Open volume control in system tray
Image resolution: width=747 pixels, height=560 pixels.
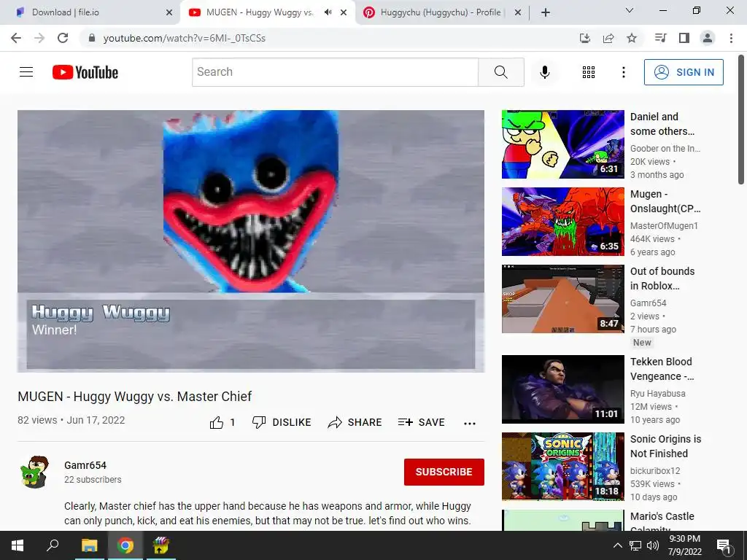tap(653, 545)
